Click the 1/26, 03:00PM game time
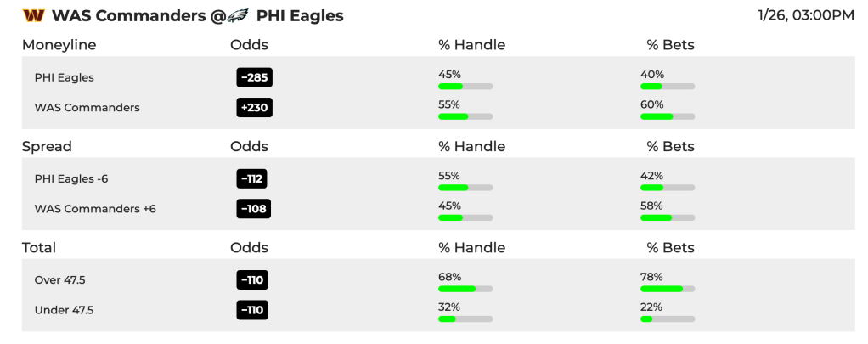Image resolution: width=868 pixels, height=344 pixels. click(x=807, y=15)
